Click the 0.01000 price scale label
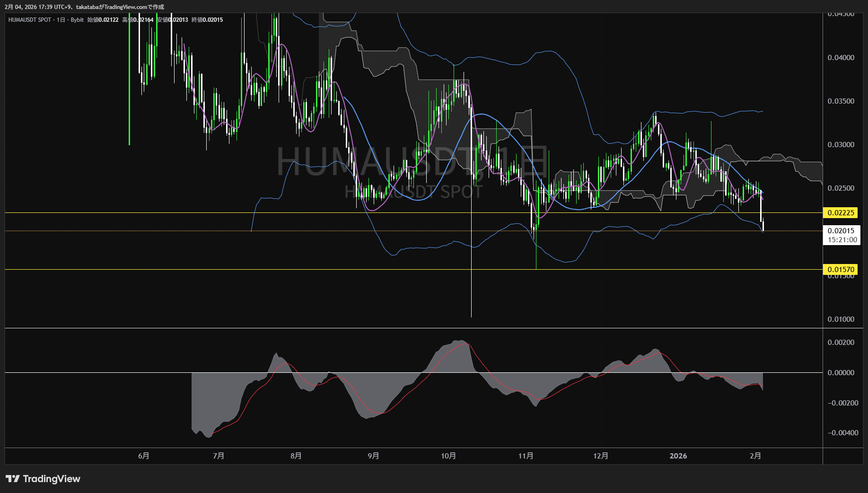The width and height of the screenshot is (868, 493). [841, 319]
